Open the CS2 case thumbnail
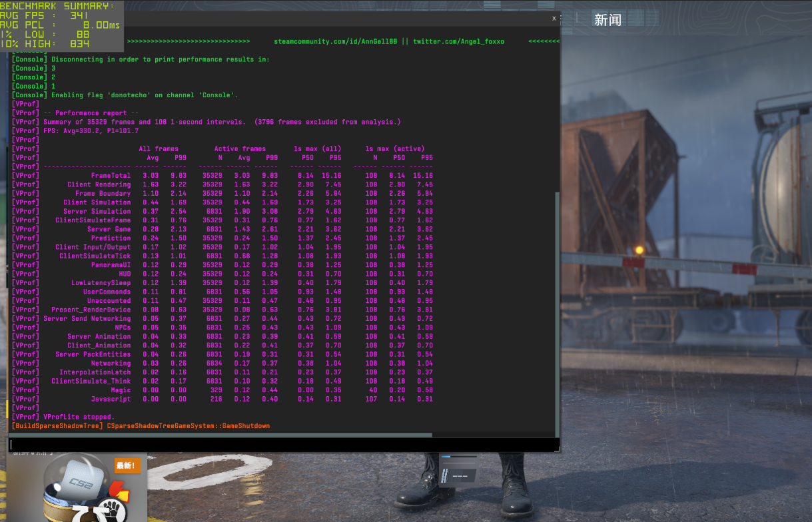The width and height of the screenshot is (812, 522). coord(77,487)
